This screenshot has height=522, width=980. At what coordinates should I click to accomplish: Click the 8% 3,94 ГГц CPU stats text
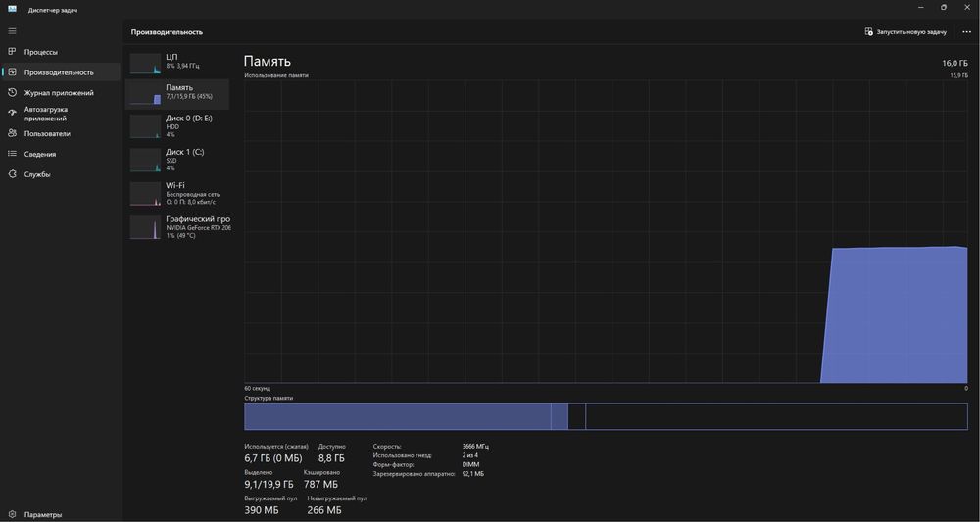tap(182, 66)
